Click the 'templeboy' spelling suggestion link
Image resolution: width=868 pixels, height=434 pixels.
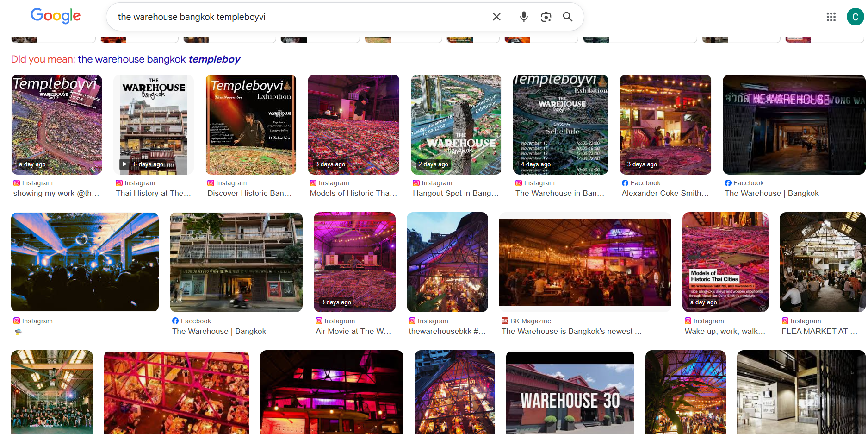[x=214, y=59]
